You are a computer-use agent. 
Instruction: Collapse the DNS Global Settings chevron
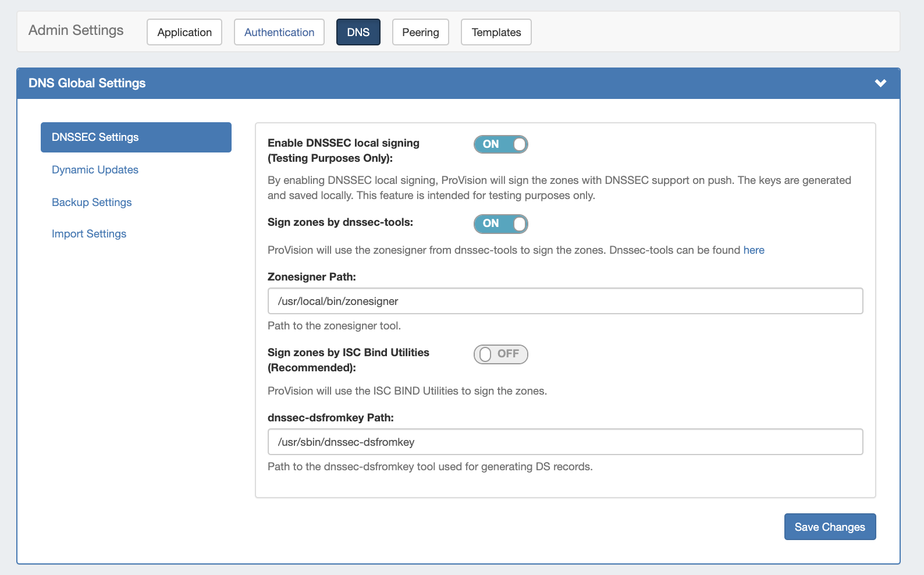880,83
